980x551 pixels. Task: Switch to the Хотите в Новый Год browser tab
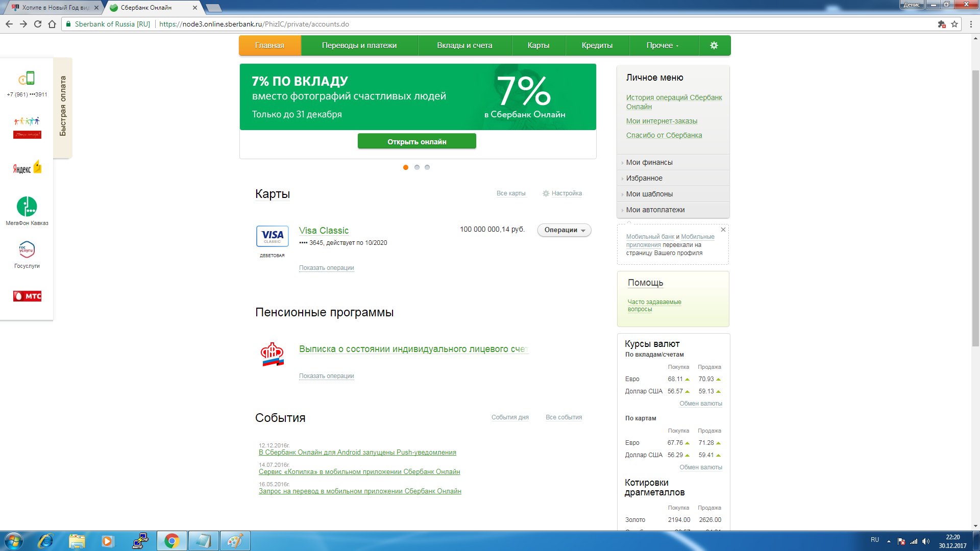(55, 8)
